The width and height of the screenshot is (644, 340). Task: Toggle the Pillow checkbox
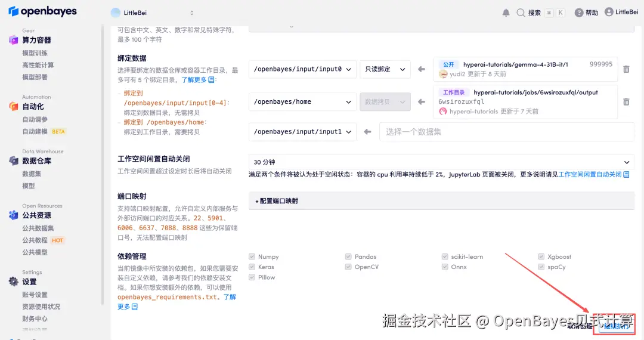(252, 277)
